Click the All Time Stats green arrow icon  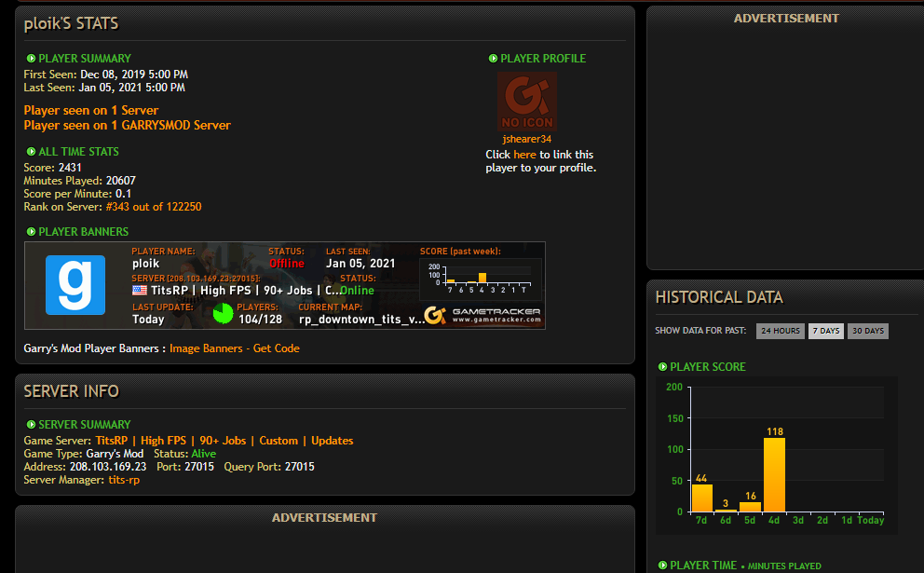[32, 152]
